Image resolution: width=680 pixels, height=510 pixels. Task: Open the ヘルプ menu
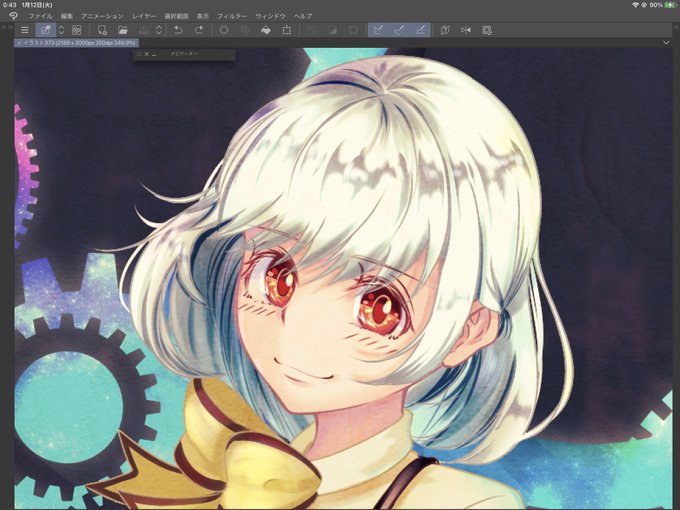[303, 16]
